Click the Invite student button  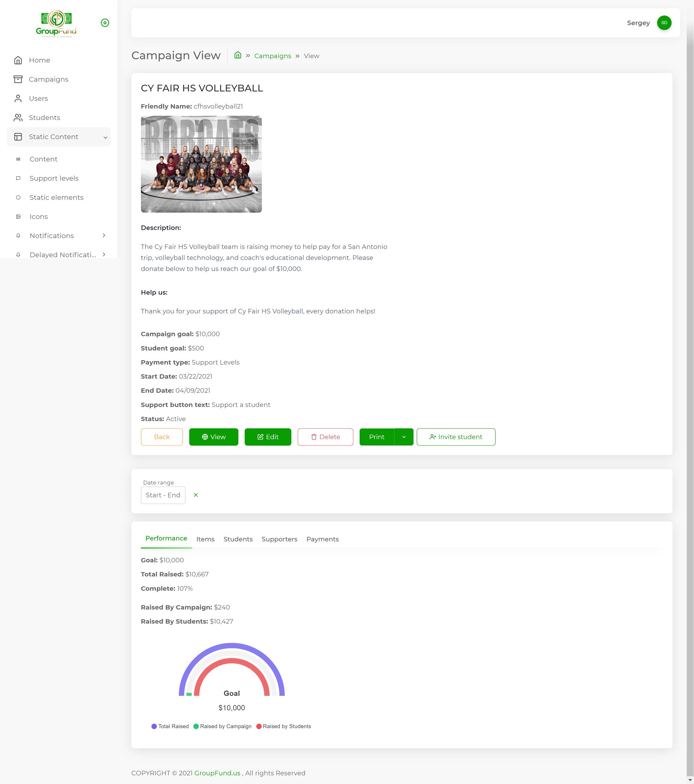[x=456, y=437]
